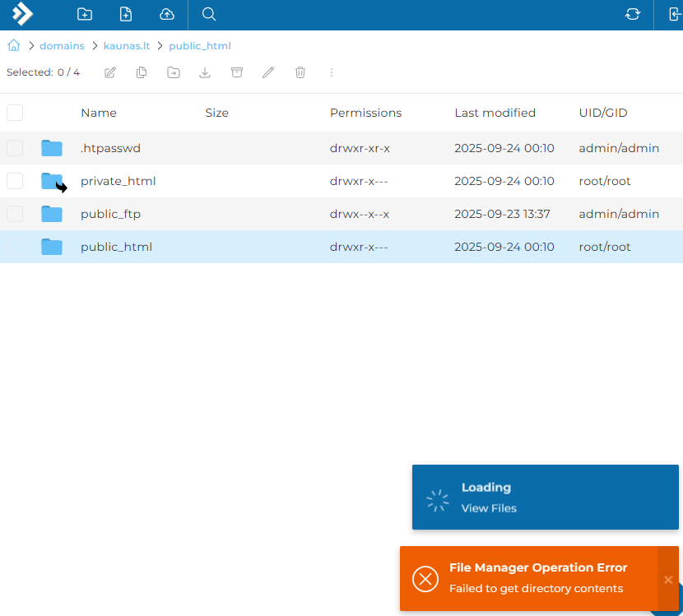Toggle the select-all checkbox in header
Image resolution: width=683 pixels, height=616 pixels.
[x=15, y=113]
